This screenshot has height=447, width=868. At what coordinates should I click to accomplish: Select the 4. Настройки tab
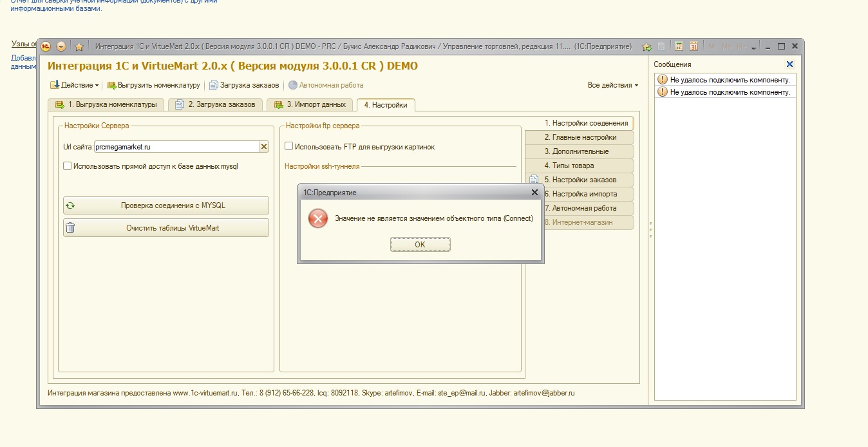coord(386,104)
